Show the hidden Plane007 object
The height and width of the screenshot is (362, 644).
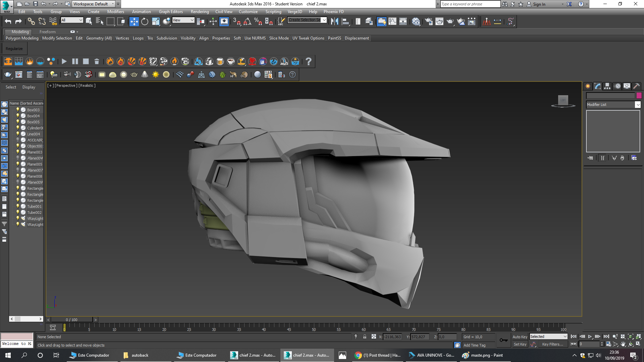tap(18, 170)
